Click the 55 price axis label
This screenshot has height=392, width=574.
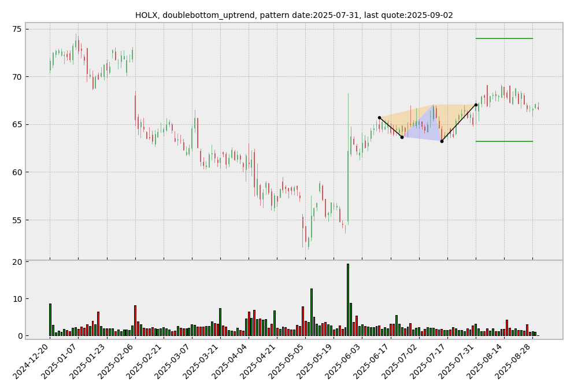point(17,220)
